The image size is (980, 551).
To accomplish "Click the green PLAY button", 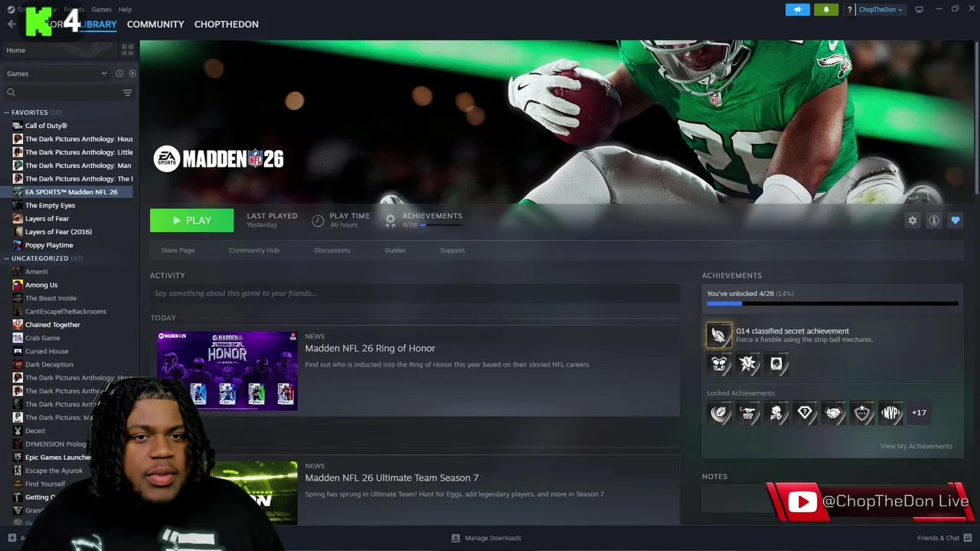I will (x=191, y=220).
